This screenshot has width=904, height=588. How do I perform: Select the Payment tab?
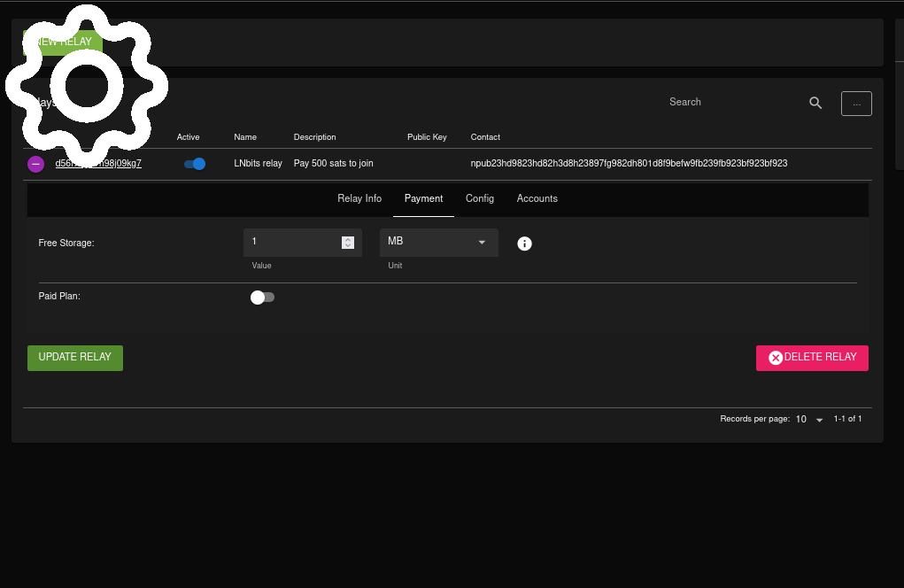[423, 198]
